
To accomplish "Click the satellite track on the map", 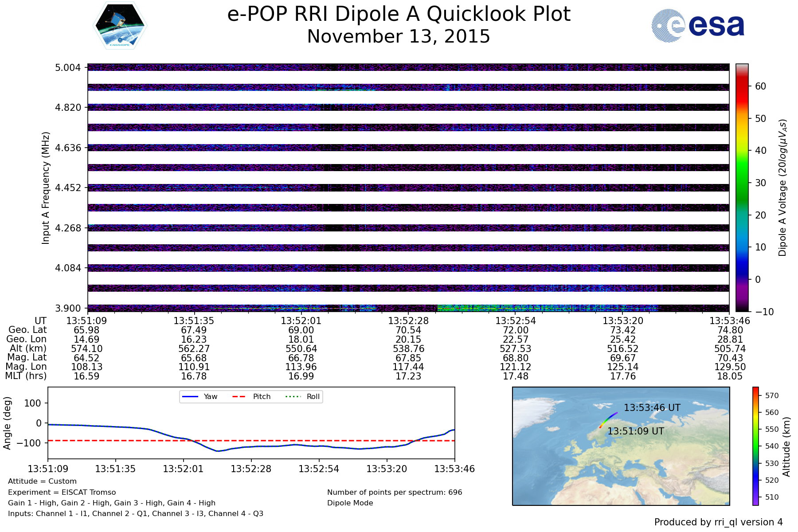I will click(608, 419).
